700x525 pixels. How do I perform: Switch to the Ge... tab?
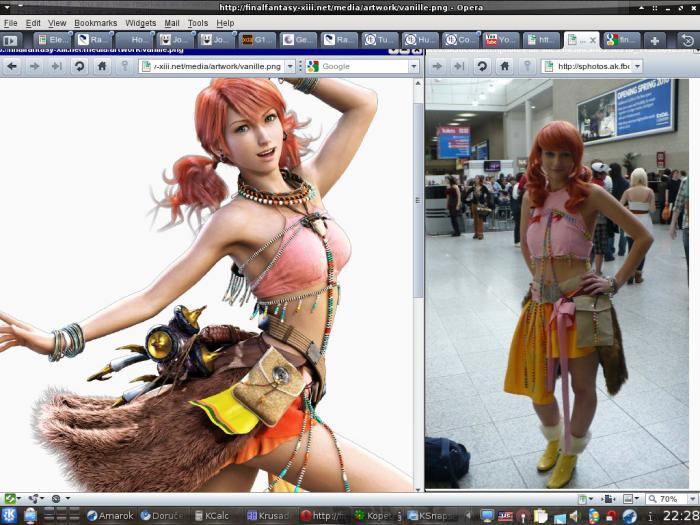point(298,40)
